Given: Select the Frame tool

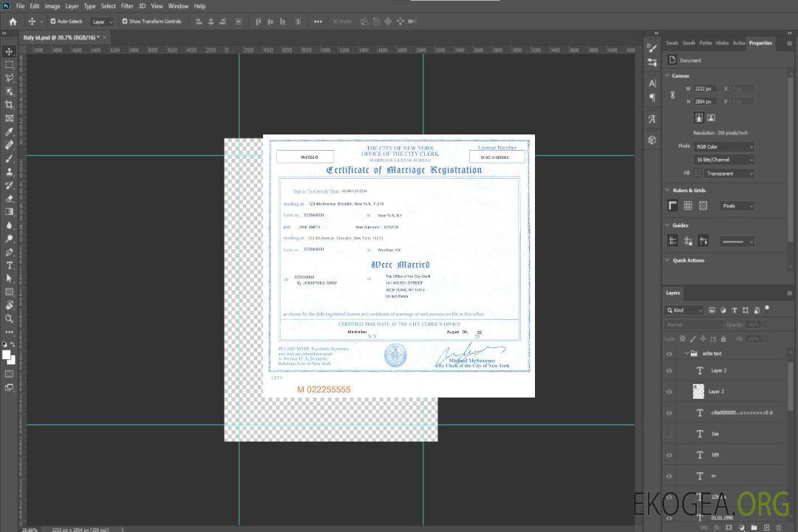Looking at the screenshot, I should tap(9, 118).
